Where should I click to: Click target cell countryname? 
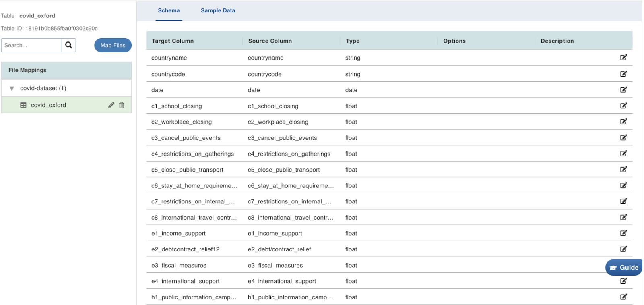coord(169,58)
